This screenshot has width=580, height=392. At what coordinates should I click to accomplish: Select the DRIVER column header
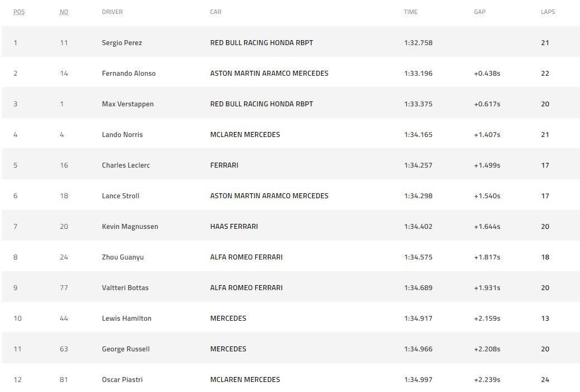(x=112, y=12)
